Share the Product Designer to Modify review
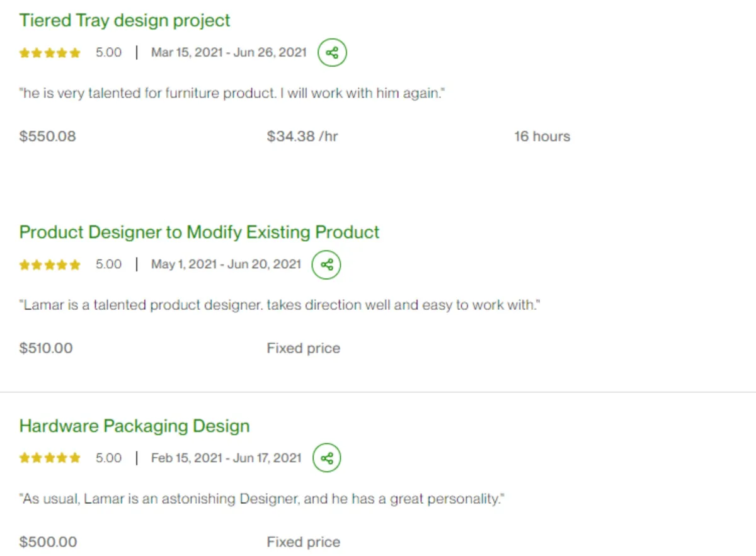This screenshot has height=556, width=756. click(326, 264)
